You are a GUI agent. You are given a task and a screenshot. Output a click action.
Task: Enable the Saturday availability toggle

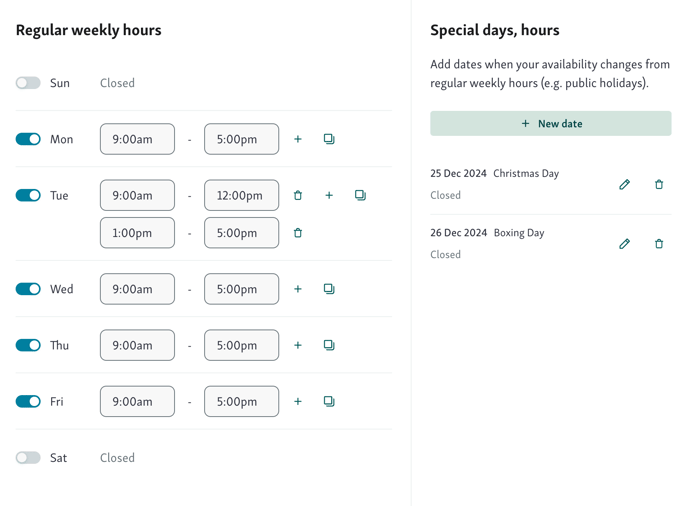pyautogui.click(x=28, y=458)
